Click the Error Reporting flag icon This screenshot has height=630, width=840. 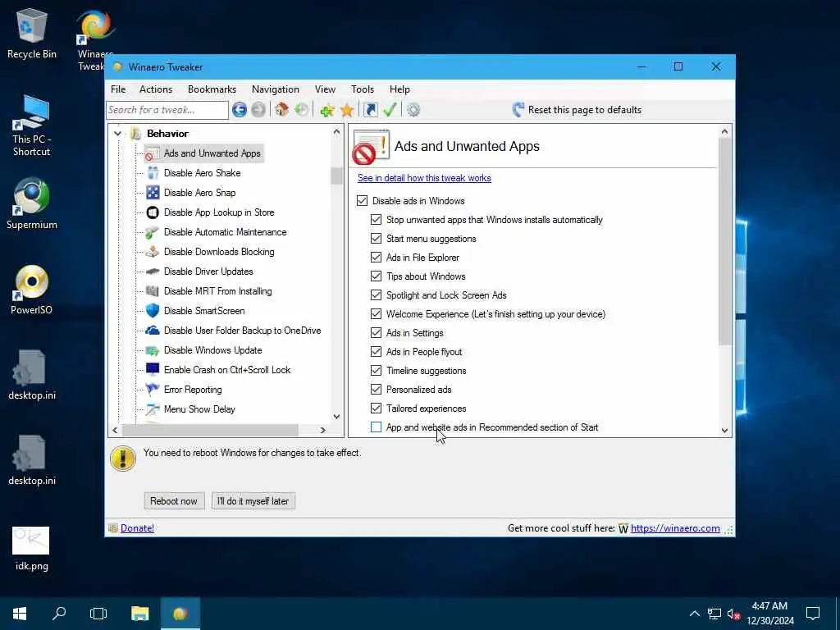153,390
